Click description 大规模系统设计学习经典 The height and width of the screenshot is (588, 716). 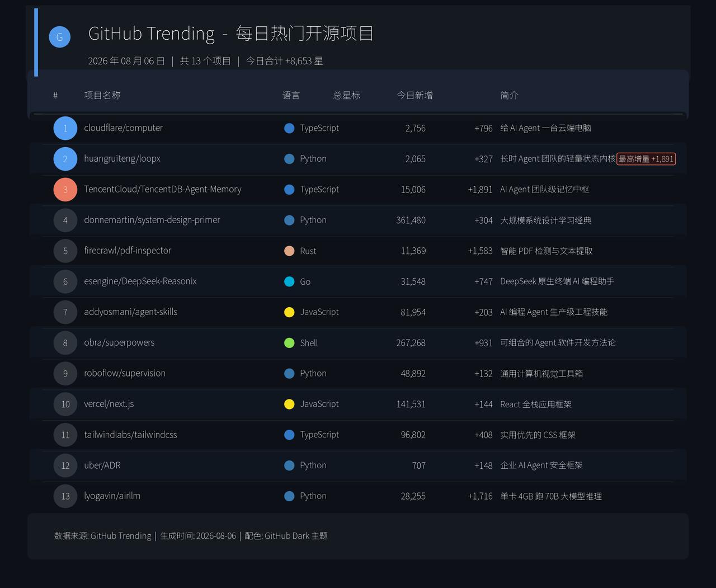tap(545, 220)
